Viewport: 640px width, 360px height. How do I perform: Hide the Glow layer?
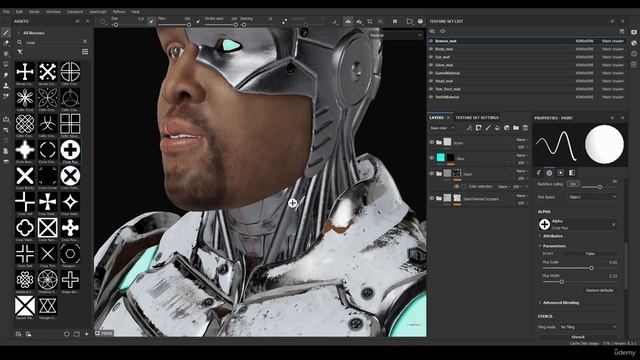click(x=431, y=158)
